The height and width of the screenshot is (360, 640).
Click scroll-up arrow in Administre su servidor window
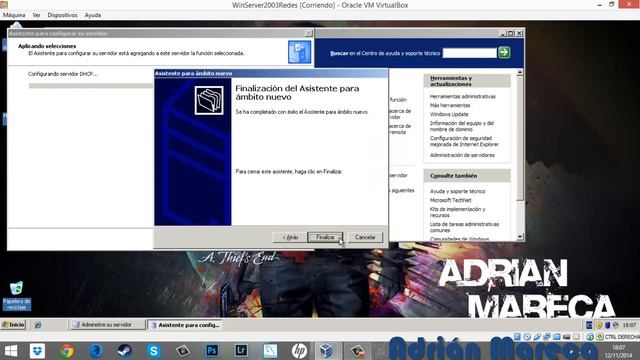click(x=520, y=72)
